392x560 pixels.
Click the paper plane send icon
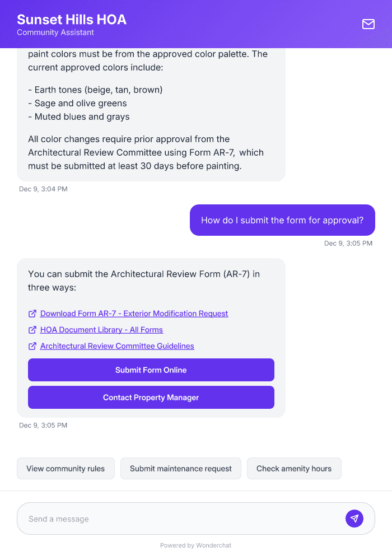[354, 518]
